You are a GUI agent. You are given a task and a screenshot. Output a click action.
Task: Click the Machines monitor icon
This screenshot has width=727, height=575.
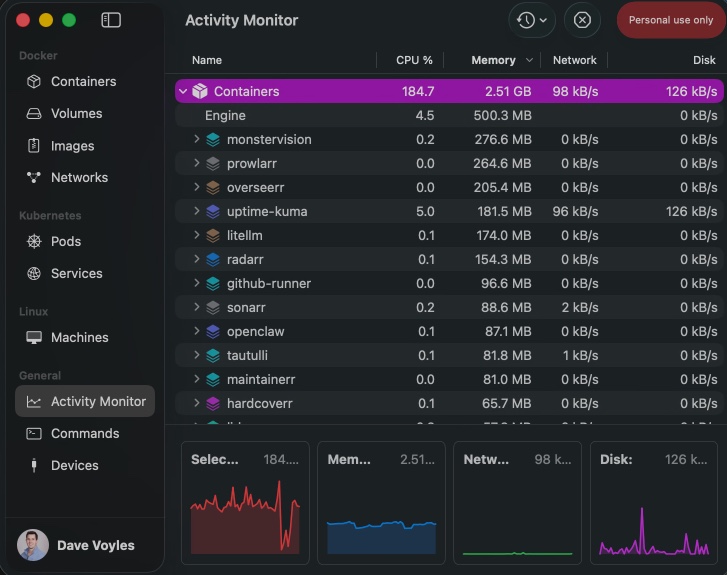point(34,338)
